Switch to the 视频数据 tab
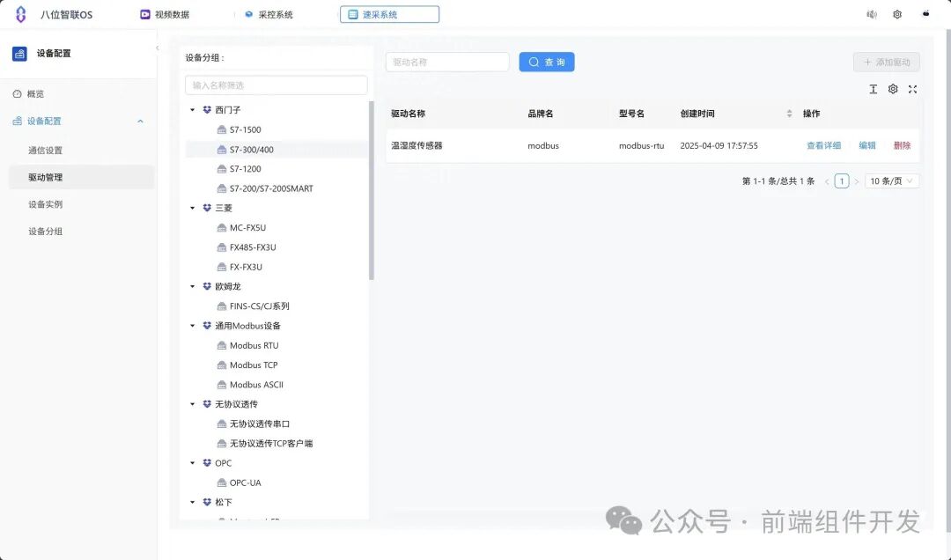 165,15
